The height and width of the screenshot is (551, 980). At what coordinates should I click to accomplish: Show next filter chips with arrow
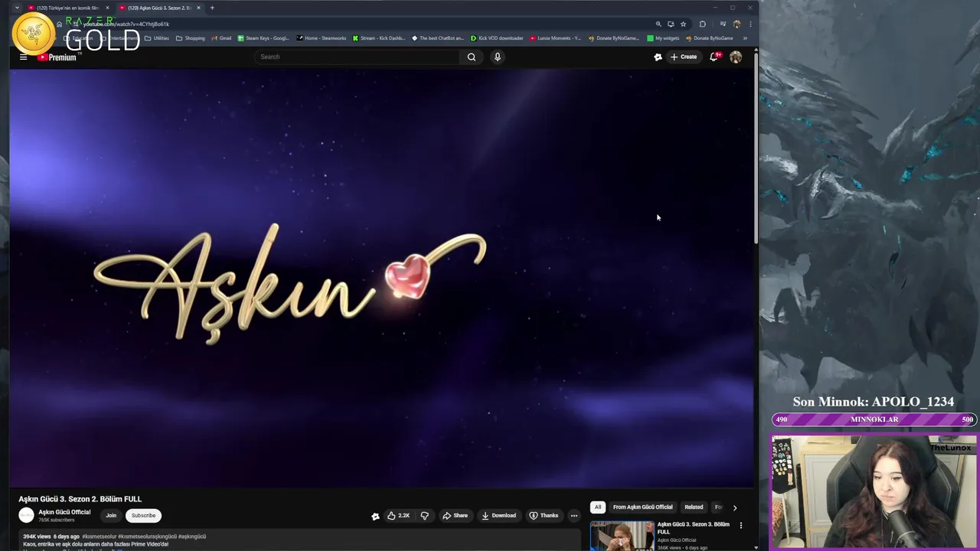[734, 507]
